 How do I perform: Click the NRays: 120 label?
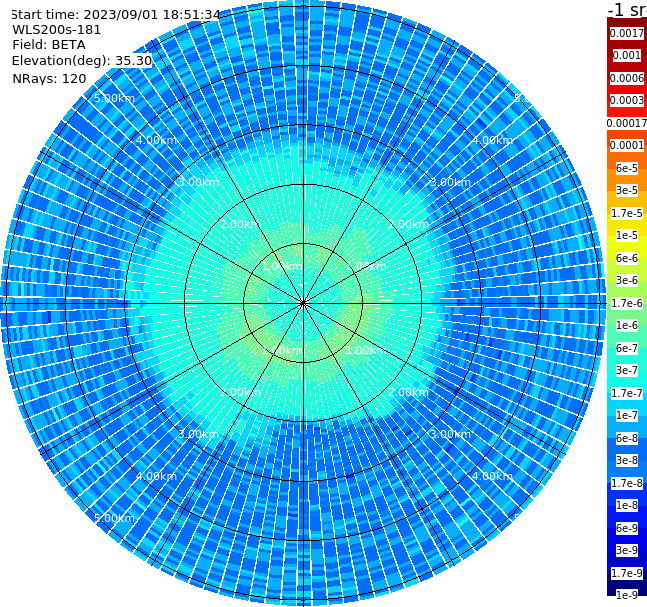point(49,79)
